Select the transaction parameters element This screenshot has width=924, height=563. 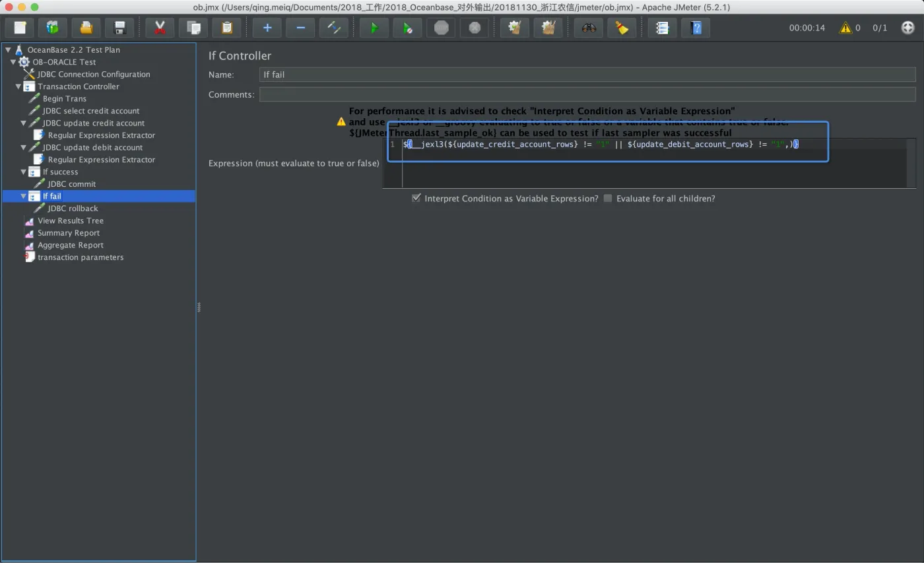pos(81,257)
